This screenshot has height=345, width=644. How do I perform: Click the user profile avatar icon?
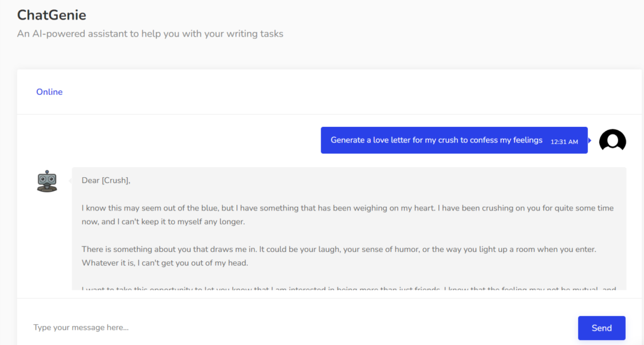[612, 141]
